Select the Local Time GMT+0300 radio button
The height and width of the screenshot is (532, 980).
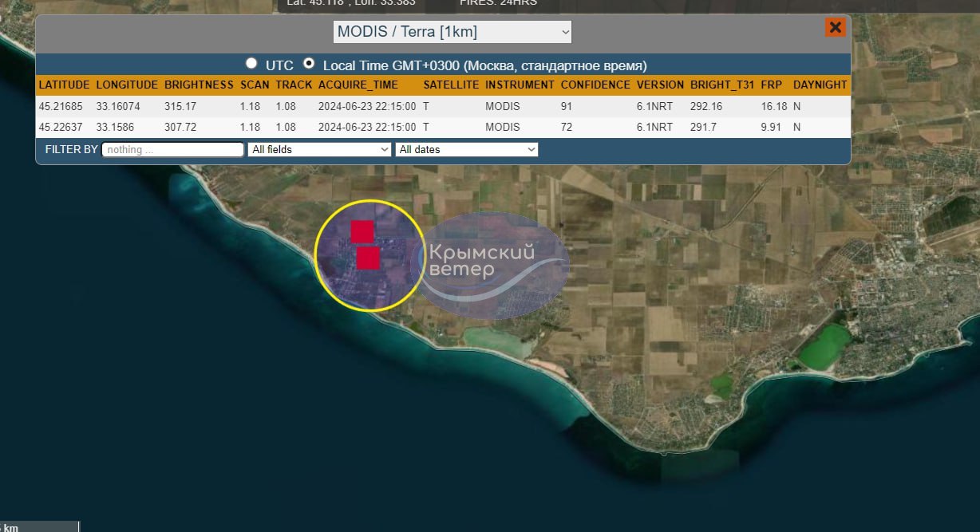(x=309, y=64)
